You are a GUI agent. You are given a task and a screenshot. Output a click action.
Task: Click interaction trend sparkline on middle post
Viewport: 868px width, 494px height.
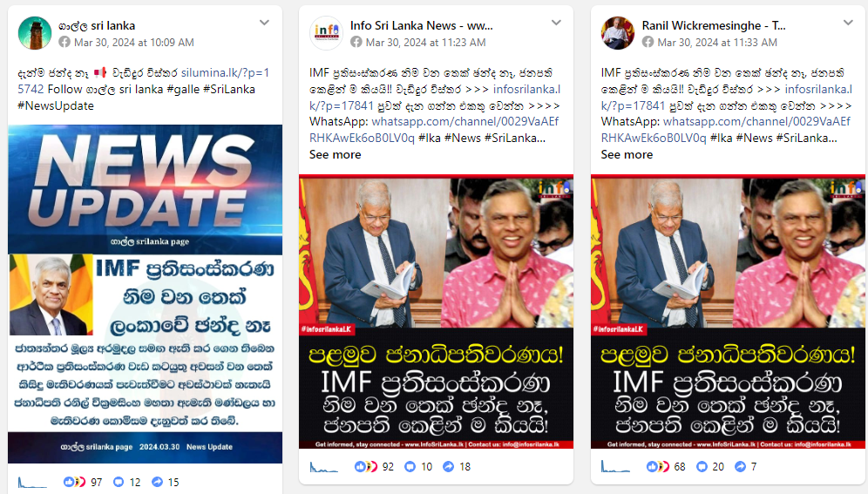(x=323, y=468)
